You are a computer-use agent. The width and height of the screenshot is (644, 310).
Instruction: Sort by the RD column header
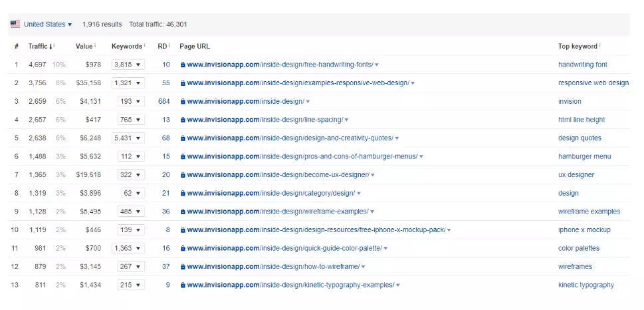[x=162, y=46]
